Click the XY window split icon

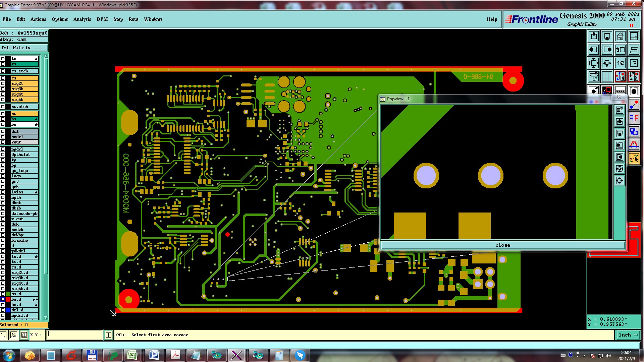point(634,36)
